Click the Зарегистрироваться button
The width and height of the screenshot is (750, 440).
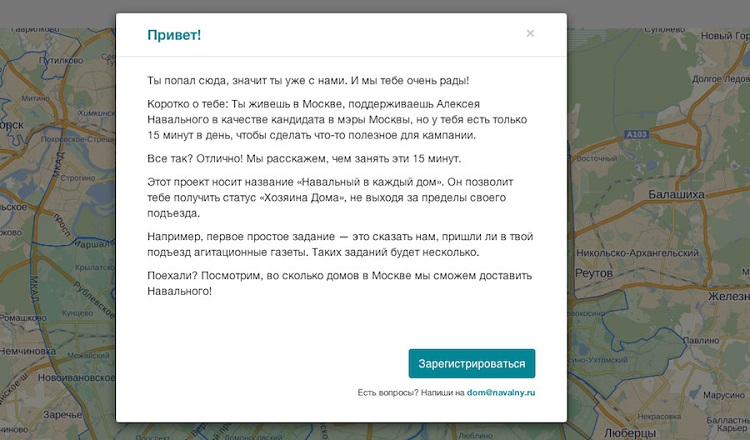click(472, 363)
